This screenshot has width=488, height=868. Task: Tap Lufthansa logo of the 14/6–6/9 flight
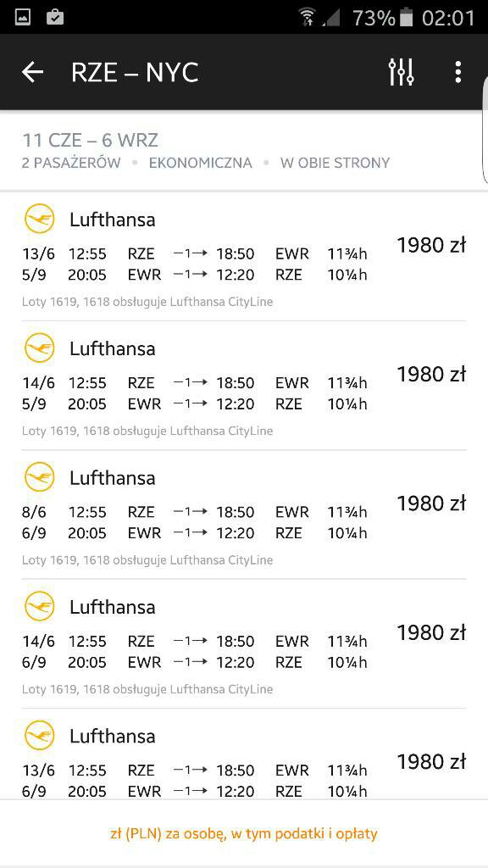[x=40, y=606]
